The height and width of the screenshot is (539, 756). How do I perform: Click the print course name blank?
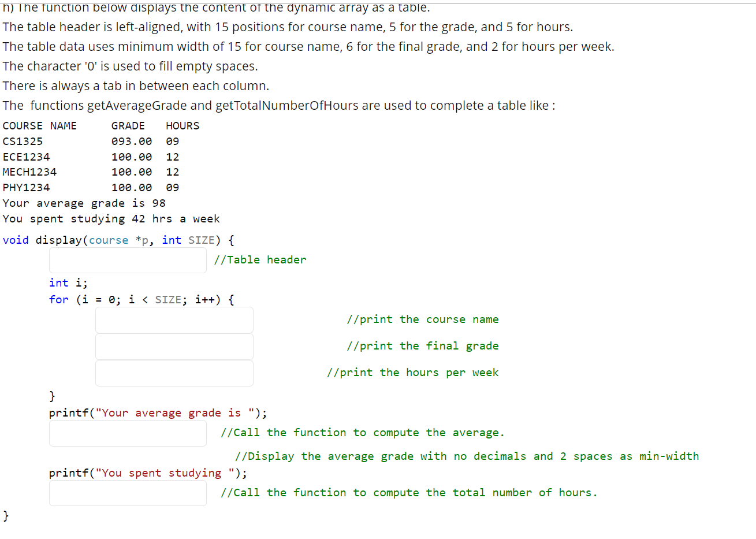pos(173,319)
